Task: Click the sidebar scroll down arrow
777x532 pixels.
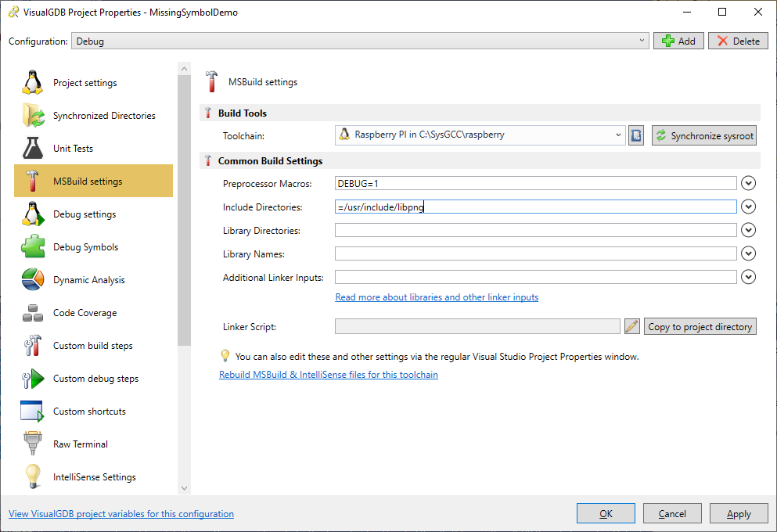Action: pyautogui.click(x=184, y=488)
